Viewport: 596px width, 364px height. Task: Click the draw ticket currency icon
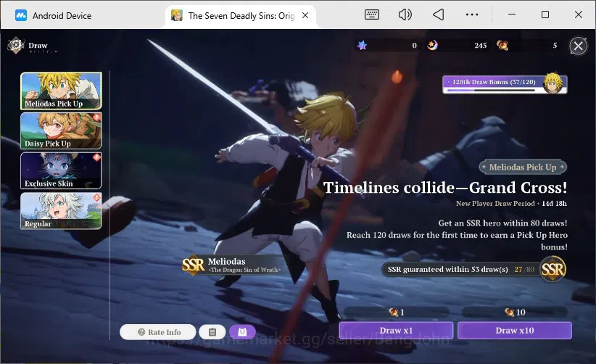click(502, 46)
